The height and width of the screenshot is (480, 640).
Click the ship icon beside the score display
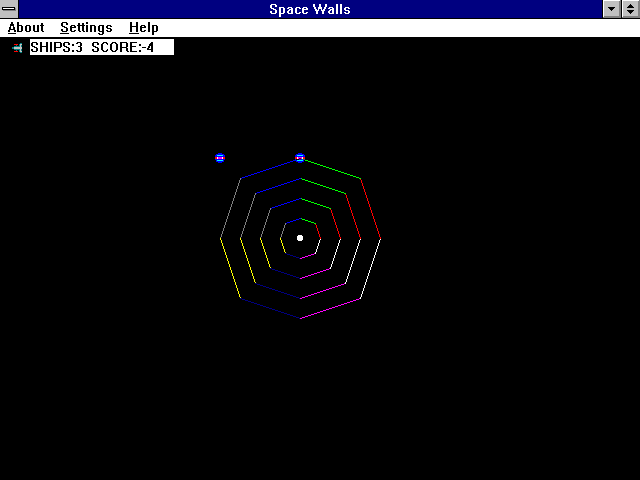(x=17, y=48)
